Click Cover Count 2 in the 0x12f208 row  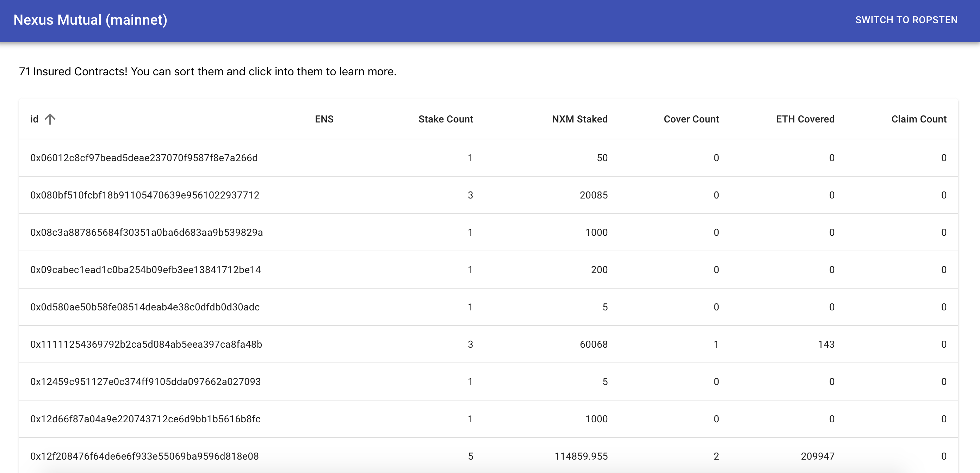point(717,456)
